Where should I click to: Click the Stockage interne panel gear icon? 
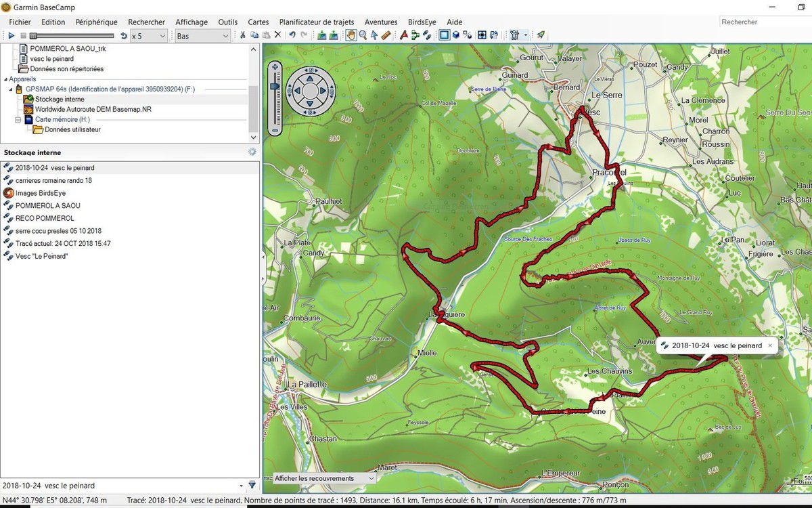[252, 152]
